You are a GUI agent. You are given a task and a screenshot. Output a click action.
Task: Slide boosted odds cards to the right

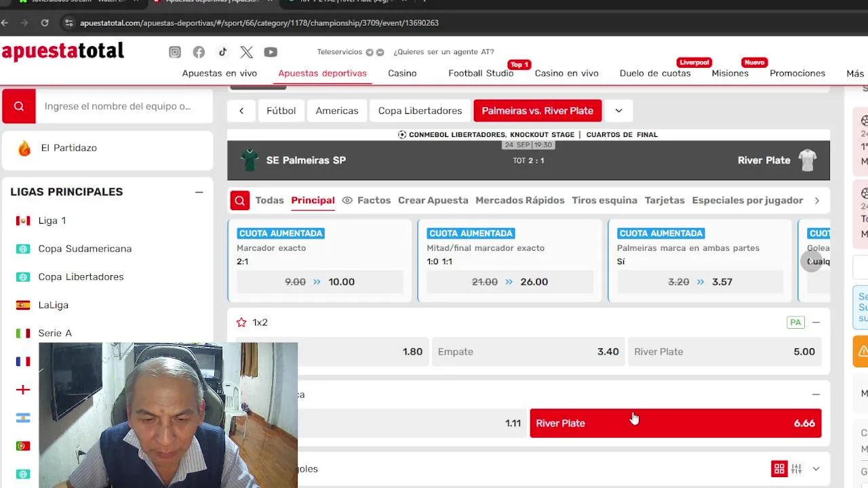(x=811, y=261)
